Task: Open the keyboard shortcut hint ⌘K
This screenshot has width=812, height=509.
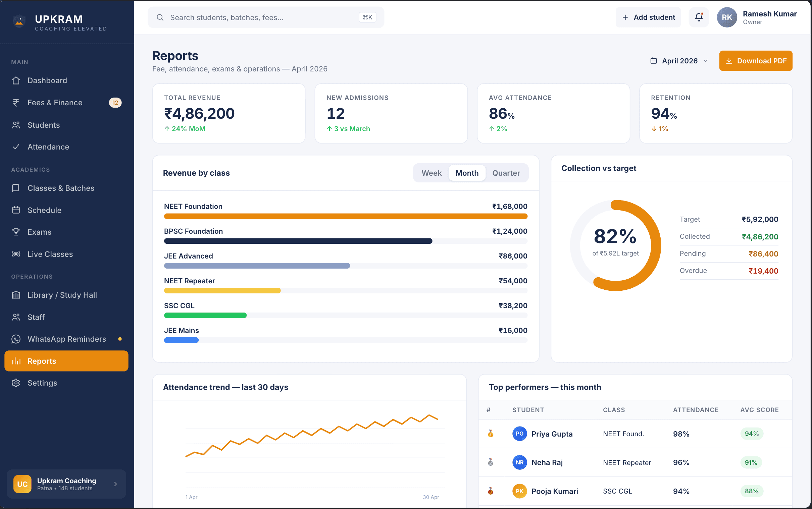Action: pos(367,17)
